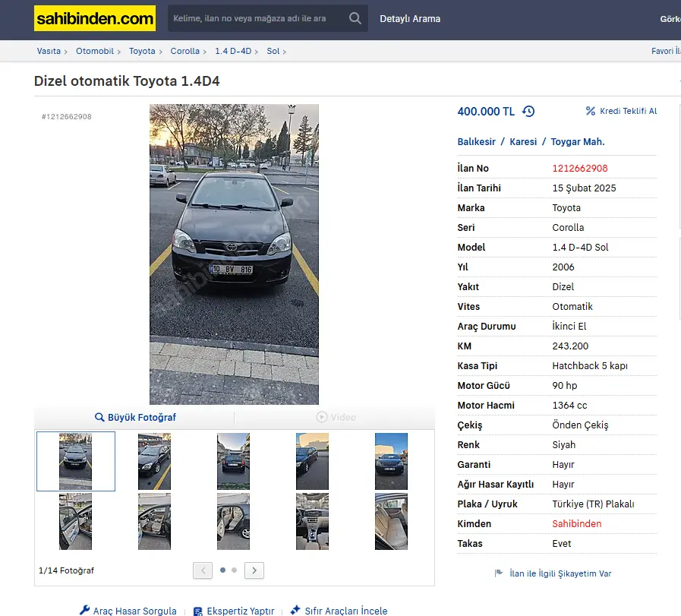Click the Video tab
This screenshot has width=681, height=616.
pyautogui.click(x=343, y=417)
